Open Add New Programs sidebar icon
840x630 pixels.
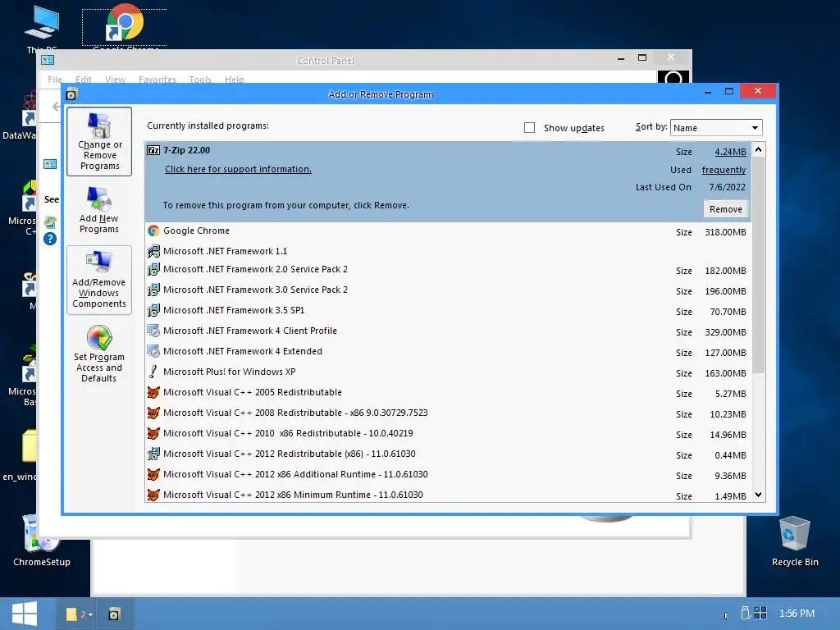pos(99,210)
